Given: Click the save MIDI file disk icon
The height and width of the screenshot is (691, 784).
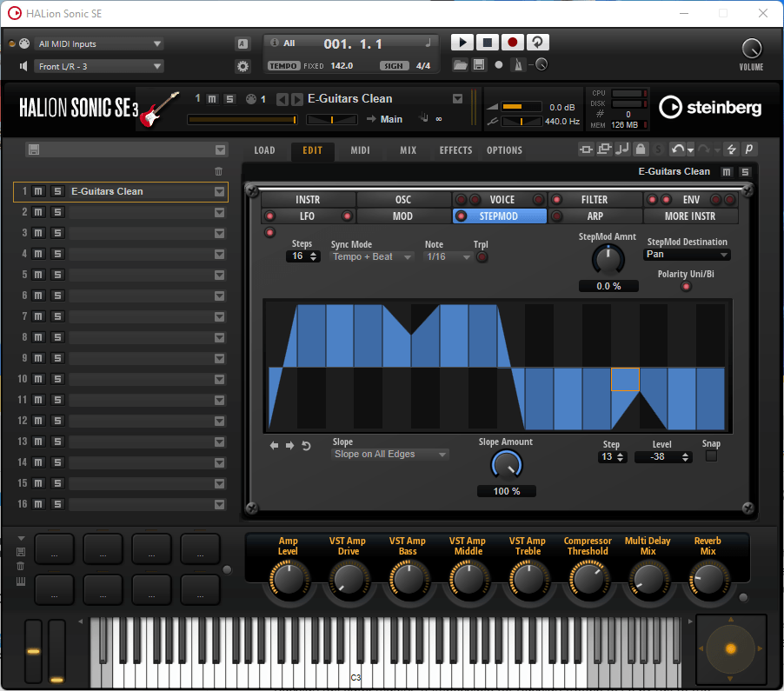Looking at the screenshot, I should [x=479, y=65].
